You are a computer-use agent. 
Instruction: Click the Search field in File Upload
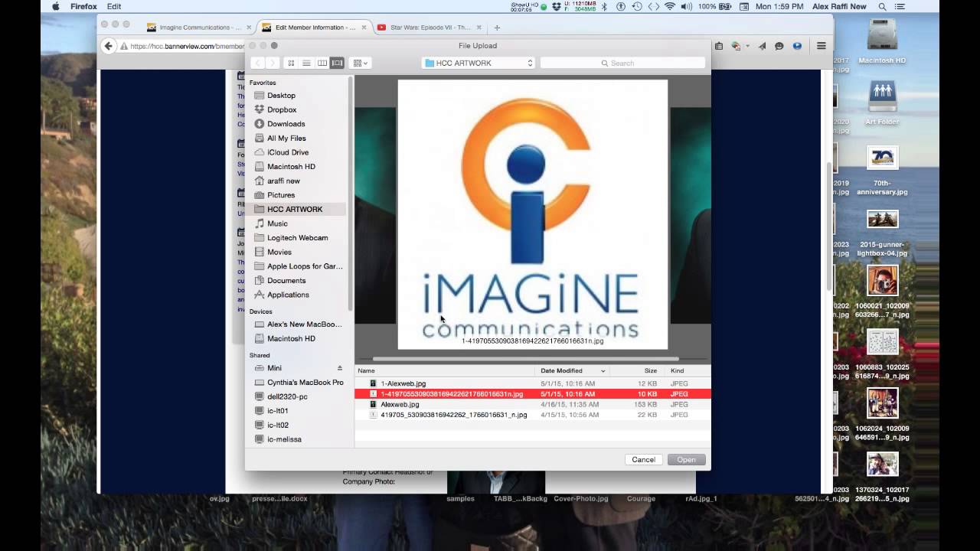tap(622, 63)
